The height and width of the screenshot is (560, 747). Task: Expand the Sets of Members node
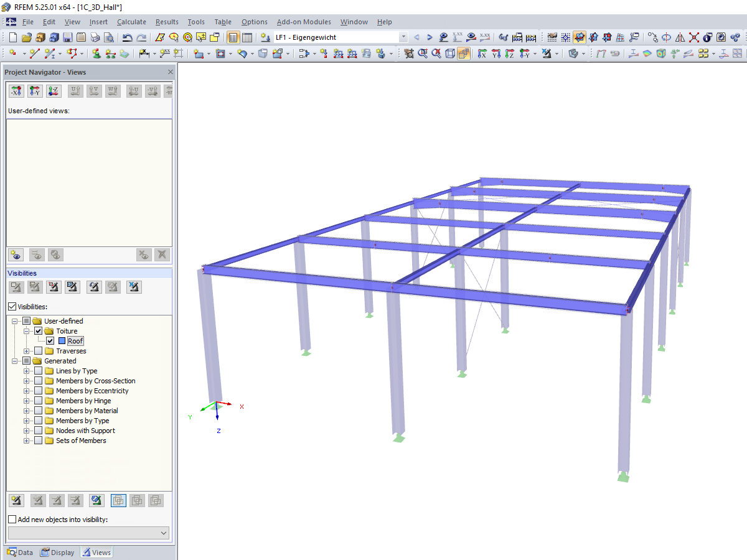click(x=27, y=441)
